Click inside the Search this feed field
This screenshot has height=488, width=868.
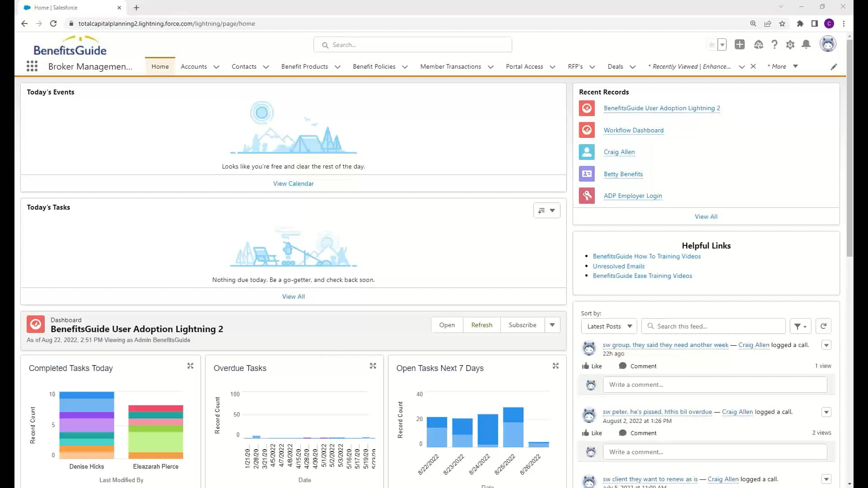point(713,326)
